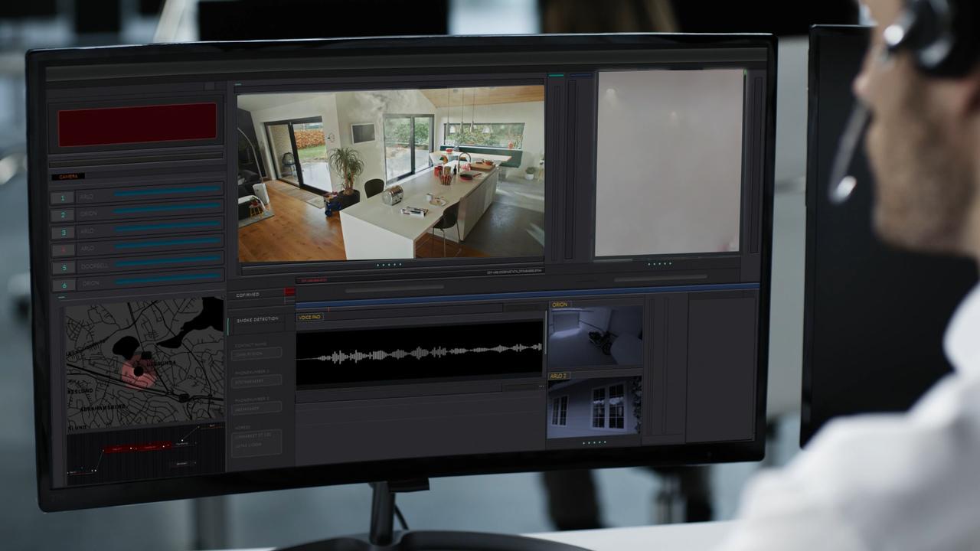The height and width of the screenshot is (551, 980).
Task: Select the Smoke Detection tab
Action: (x=257, y=319)
